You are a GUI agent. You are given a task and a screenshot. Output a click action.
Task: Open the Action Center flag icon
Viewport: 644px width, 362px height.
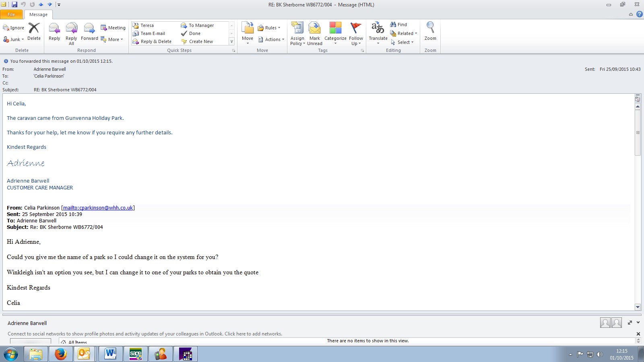click(x=580, y=354)
